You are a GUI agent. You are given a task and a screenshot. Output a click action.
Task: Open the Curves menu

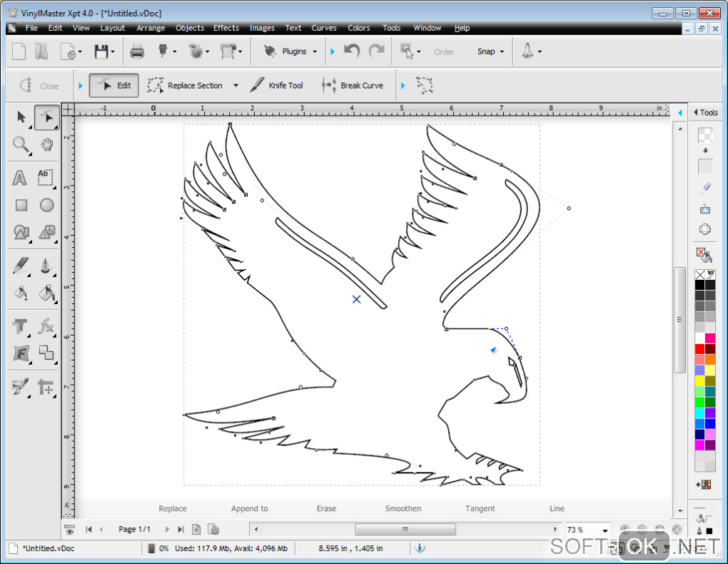coord(324,28)
